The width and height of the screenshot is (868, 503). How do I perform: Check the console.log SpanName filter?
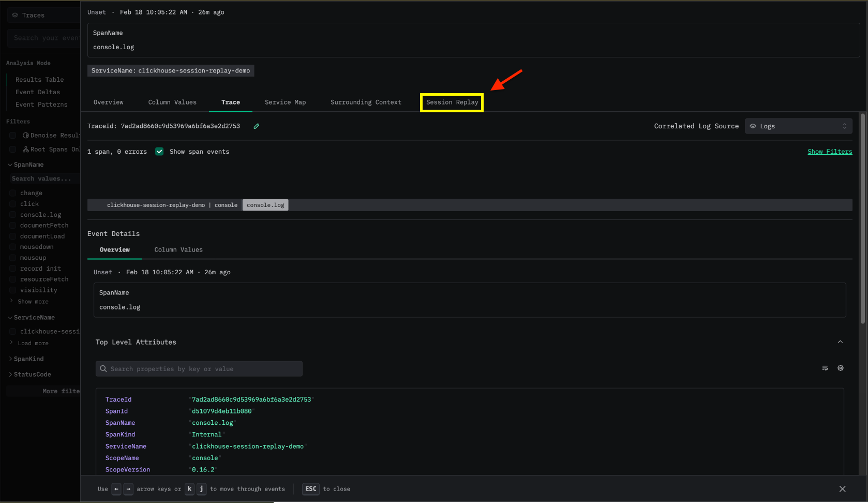coord(12,214)
